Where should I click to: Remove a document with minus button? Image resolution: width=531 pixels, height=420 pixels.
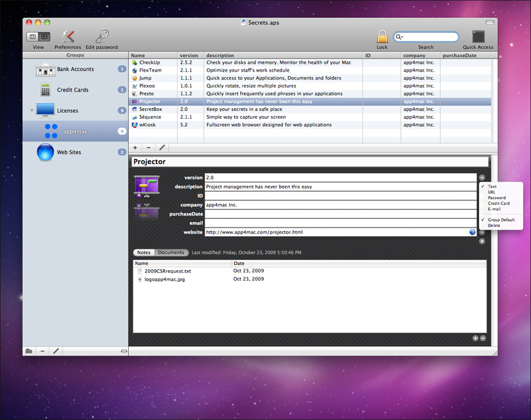pos(483,338)
